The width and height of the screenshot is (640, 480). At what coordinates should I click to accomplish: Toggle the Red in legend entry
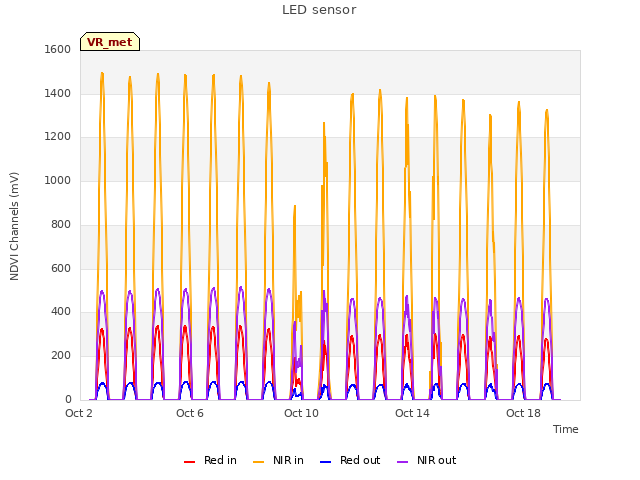(210, 460)
